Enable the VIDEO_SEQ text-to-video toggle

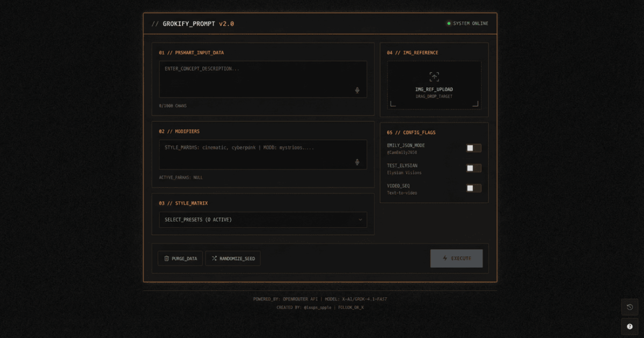(473, 188)
